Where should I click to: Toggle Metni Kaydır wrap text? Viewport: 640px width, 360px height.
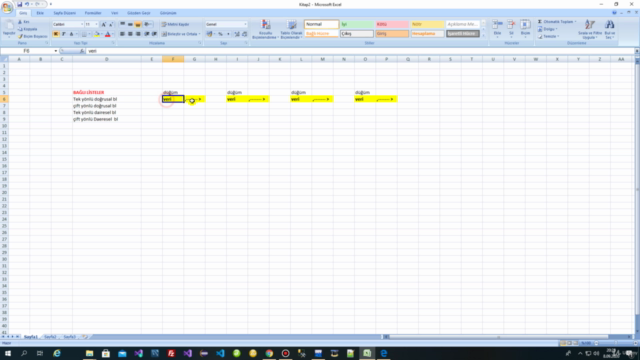click(176, 24)
